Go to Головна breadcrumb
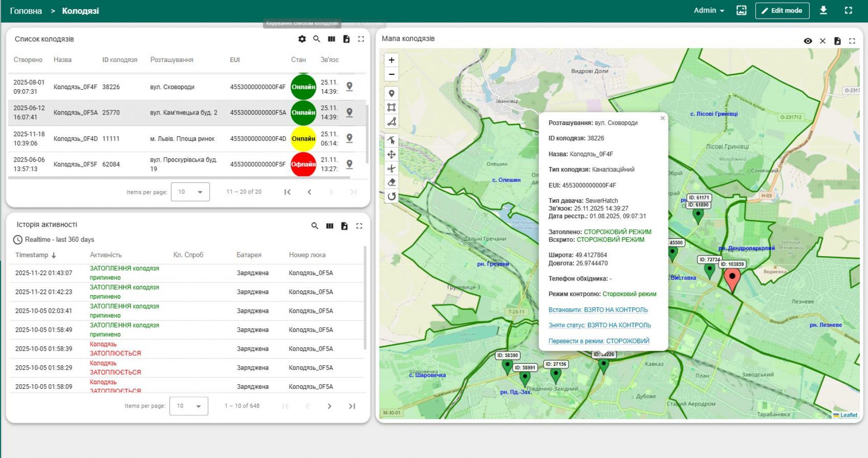This screenshot has height=458, width=868. tap(26, 11)
